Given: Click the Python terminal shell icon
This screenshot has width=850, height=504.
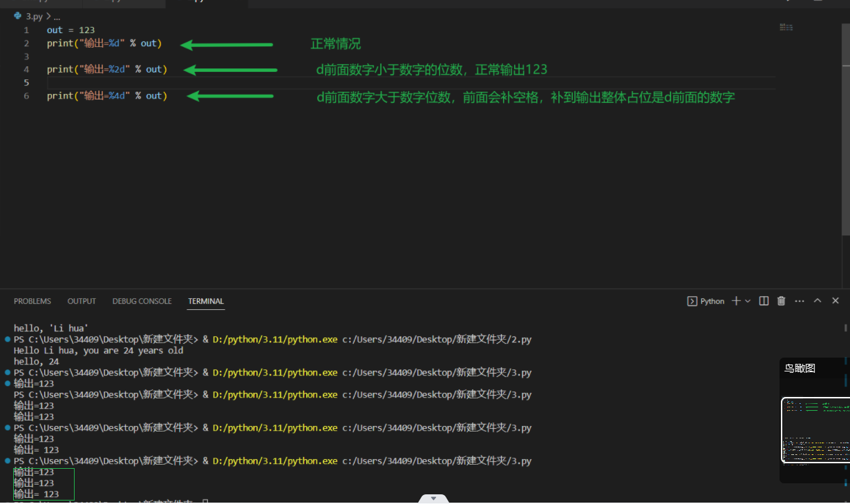Looking at the screenshot, I should click(692, 301).
